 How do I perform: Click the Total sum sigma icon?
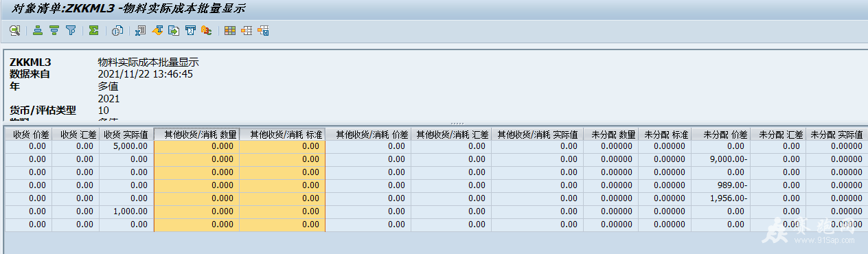click(x=93, y=31)
